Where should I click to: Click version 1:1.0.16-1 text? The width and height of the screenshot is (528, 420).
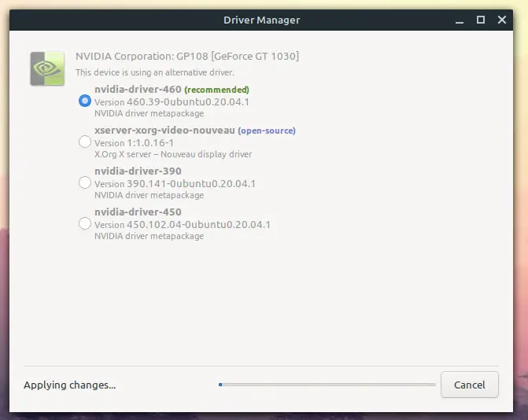(x=134, y=143)
